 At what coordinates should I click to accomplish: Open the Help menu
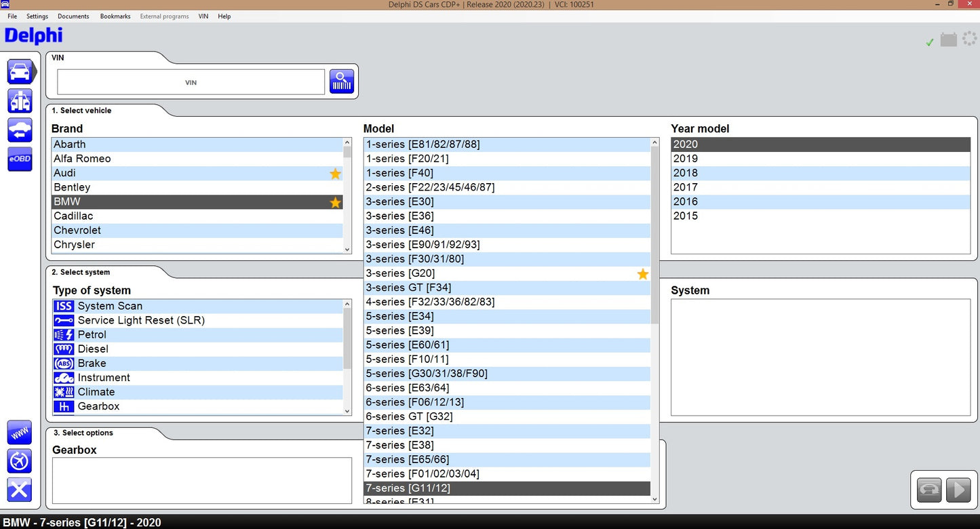pyautogui.click(x=224, y=16)
